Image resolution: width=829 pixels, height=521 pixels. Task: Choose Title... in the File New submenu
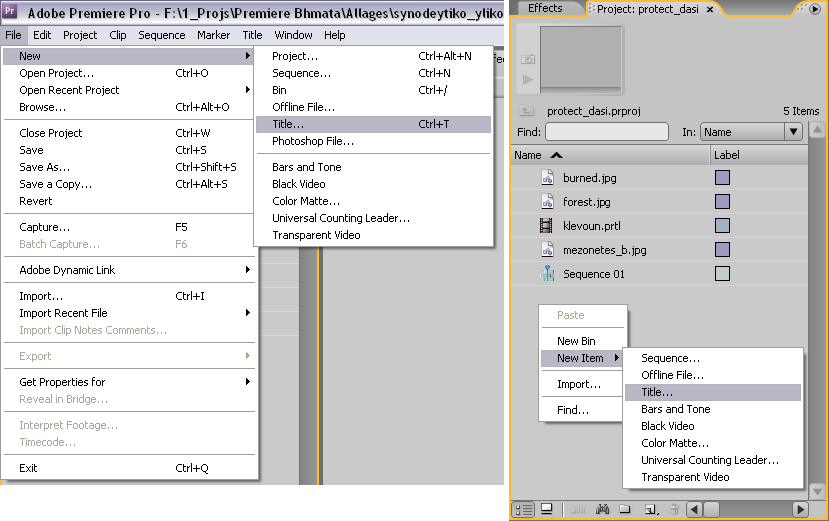click(x=373, y=124)
